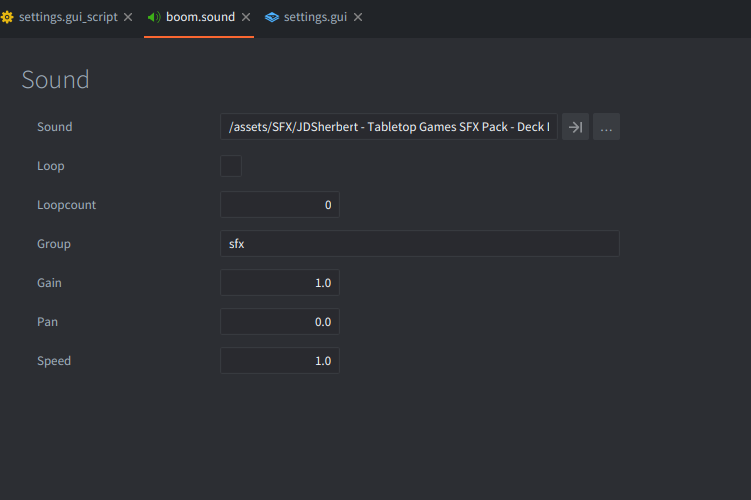Click the blue layers icon on settings.gui tab

coord(272,17)
